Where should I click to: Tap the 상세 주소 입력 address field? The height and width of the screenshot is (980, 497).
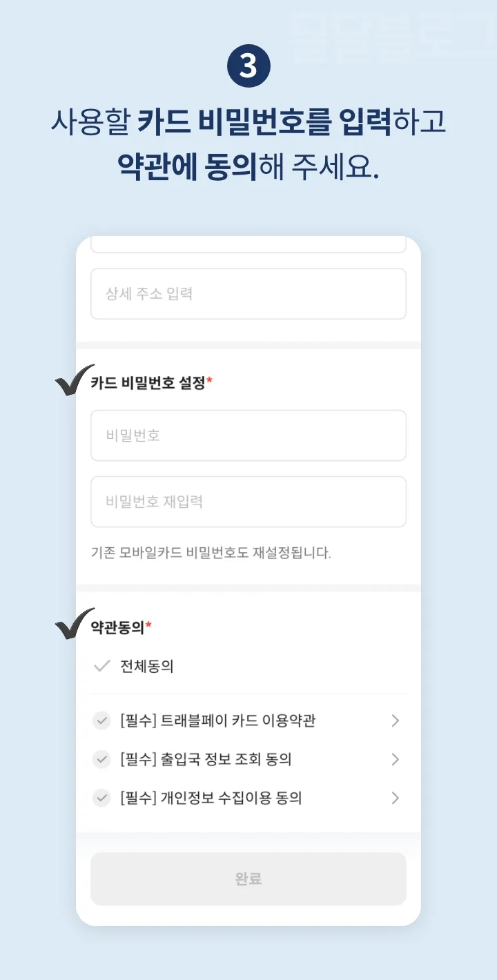(x=248, y=294)
